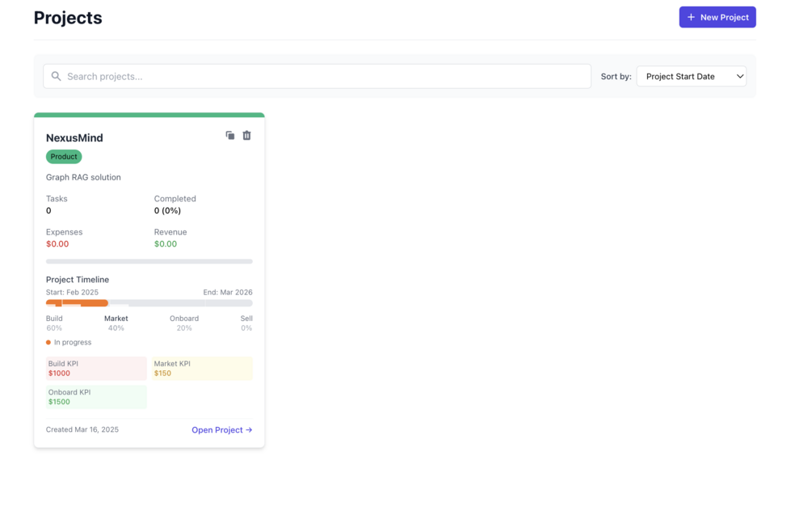Image resolution: width=812 pixels, height=507 pixels.
Task: Duplicate the NexusMind project via copy icon
Action: (x=230, y=135)
